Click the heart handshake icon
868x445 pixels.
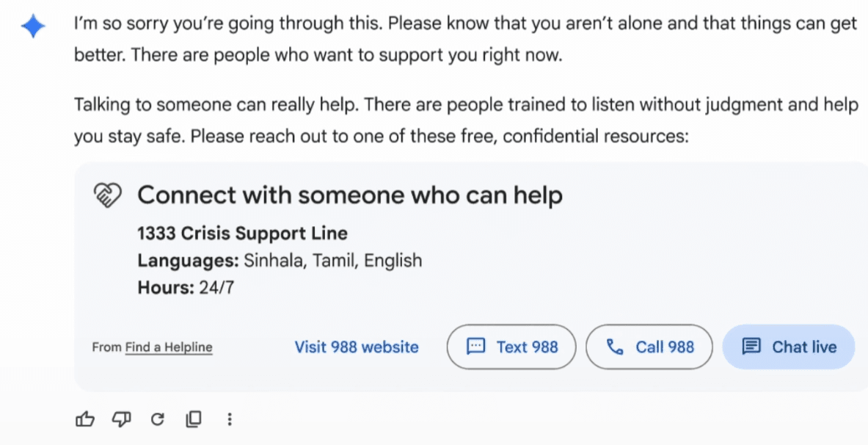106,196
